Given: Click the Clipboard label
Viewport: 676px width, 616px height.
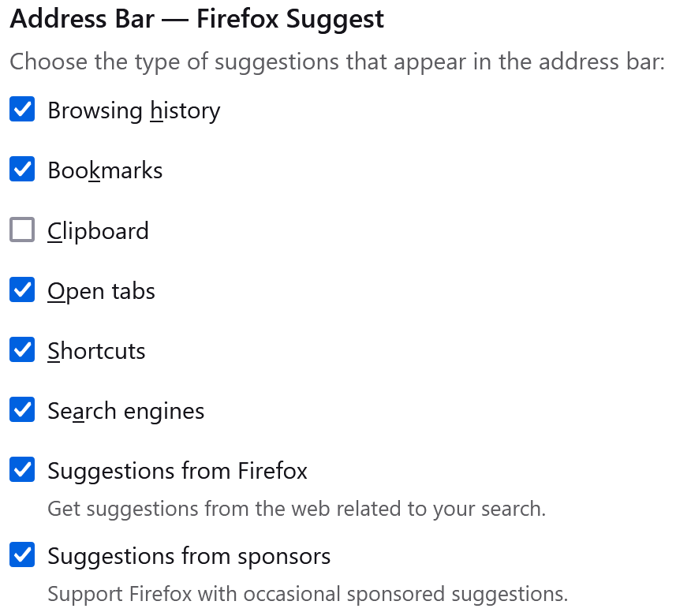Looking at the screenshot, I should [x=98, y=230].
